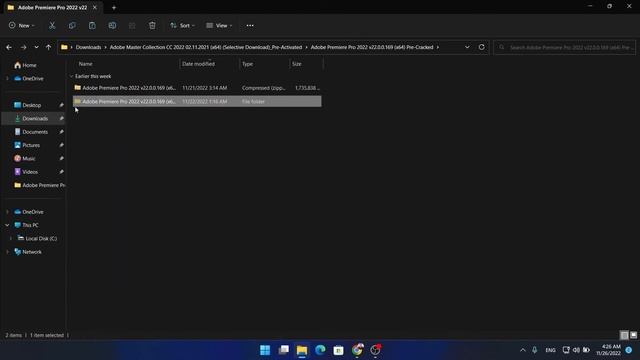Expand the address bar history dropdown
Viewport: 640px width, 360px height.
click(x=467, y=47)
